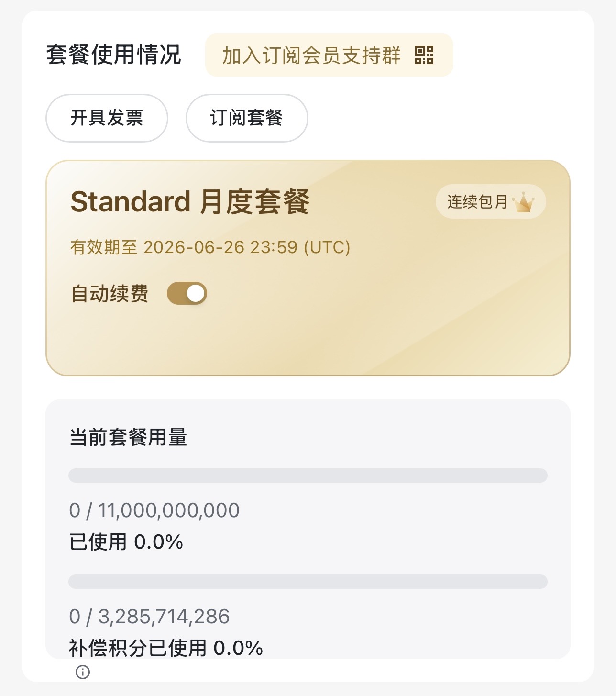Click the 当前套餐用量 heading
The image size is (616, 696).
[128, 437]
